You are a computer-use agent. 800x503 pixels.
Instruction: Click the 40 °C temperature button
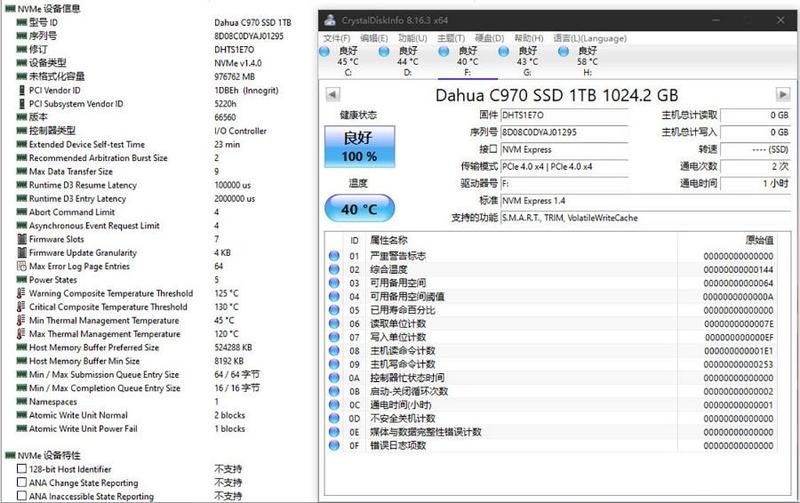pyautogui.click(x=359, y=209)
